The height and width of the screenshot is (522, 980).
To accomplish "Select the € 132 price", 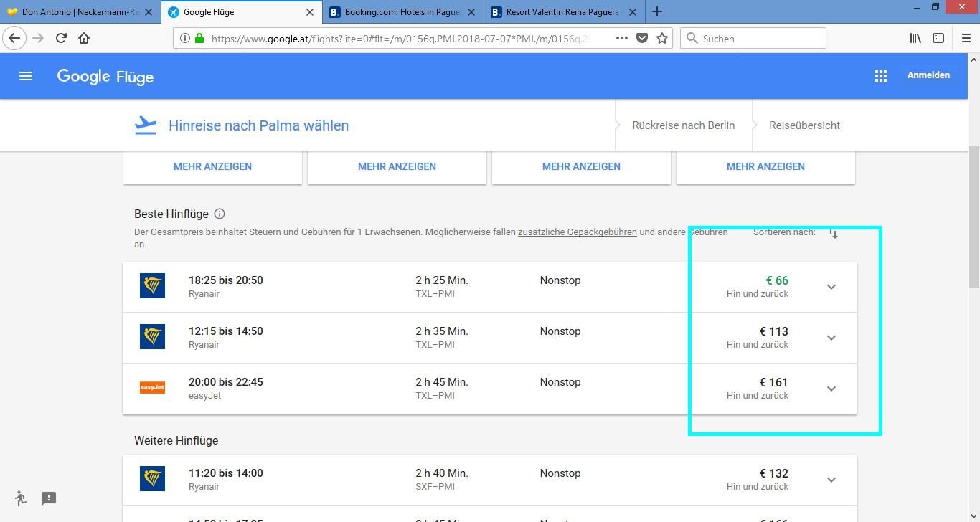I will coord(774,473).
